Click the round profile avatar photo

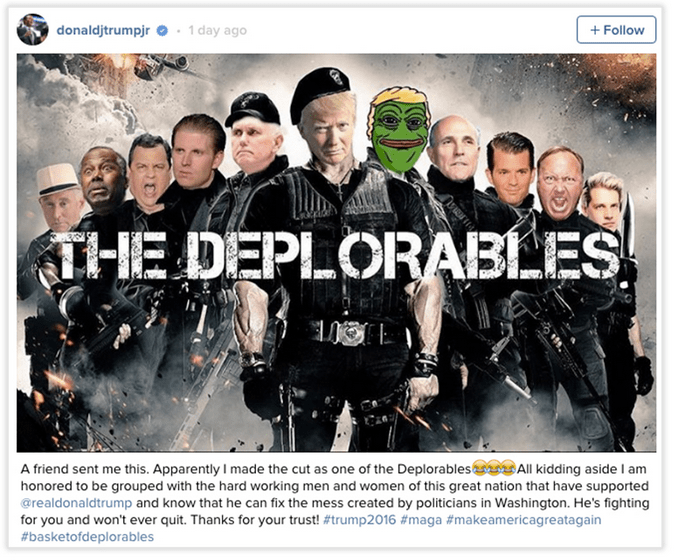tap(32, 29)
